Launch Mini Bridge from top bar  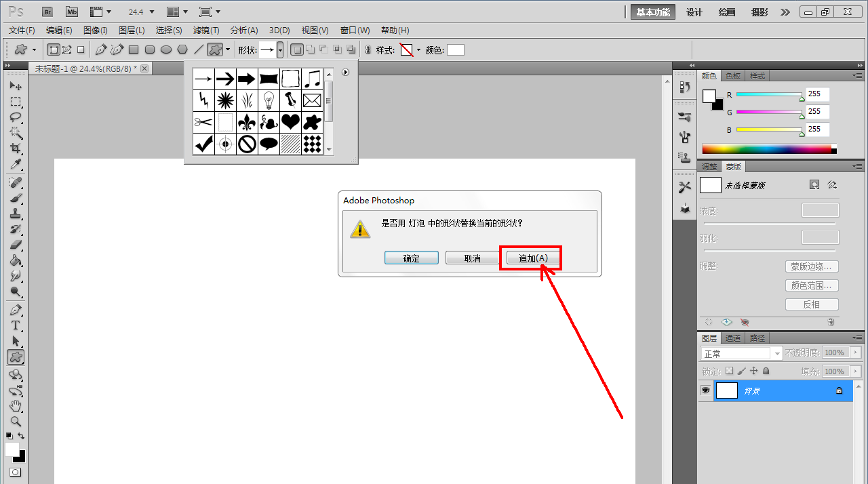tap(71, 12)
